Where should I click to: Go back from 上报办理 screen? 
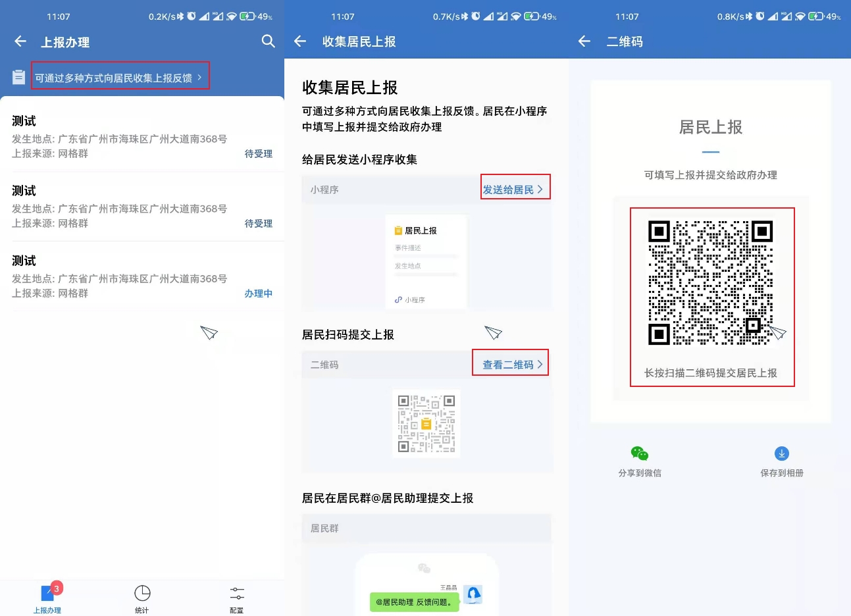click(x=20, y=41)
